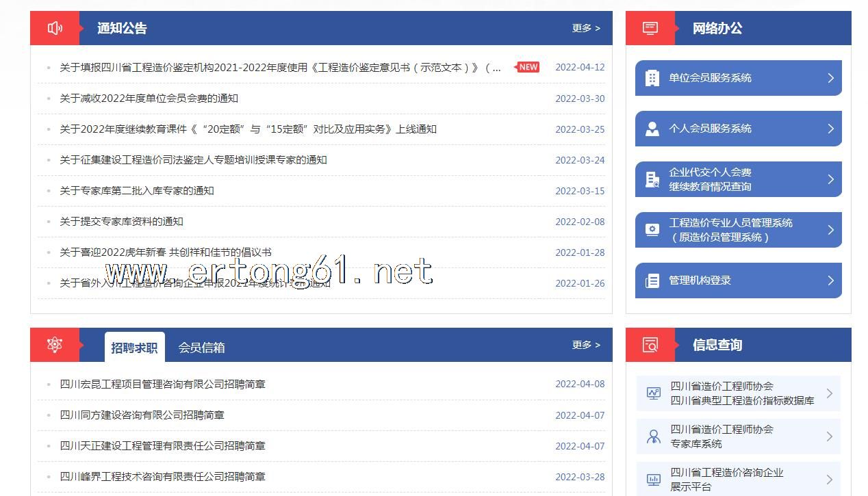Select the 招聘求职 tab
This screenshot has width=868, height=496.
(x=134, y=348)
